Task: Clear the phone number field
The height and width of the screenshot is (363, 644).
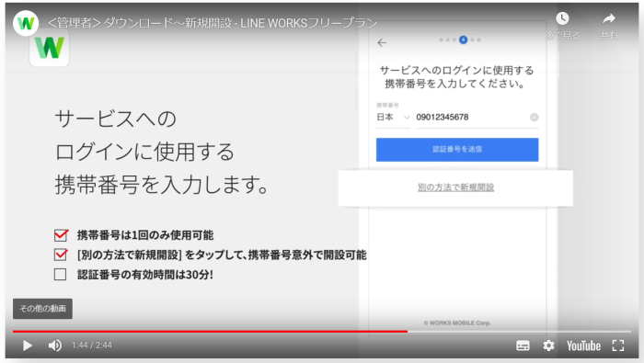Action: pos(534,118)
